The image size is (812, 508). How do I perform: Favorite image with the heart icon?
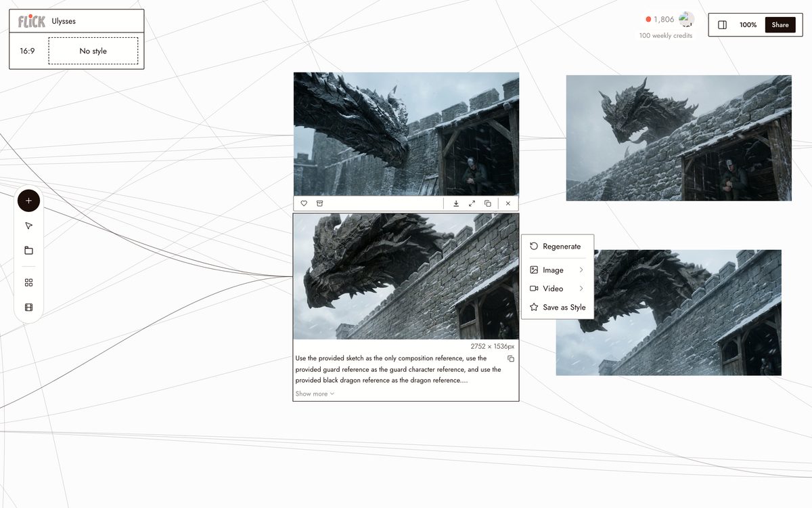click(x=304, y=203)
